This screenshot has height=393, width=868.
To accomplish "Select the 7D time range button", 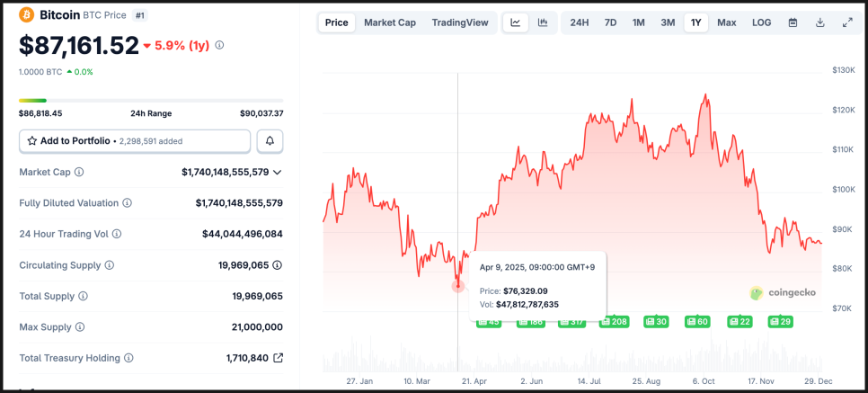I will pos(610,22).
